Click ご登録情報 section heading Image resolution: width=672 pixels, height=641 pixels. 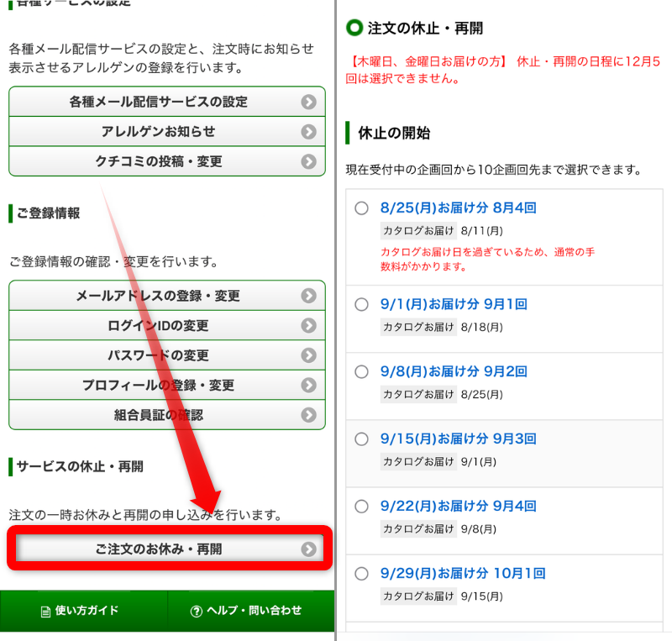point(48,213)
